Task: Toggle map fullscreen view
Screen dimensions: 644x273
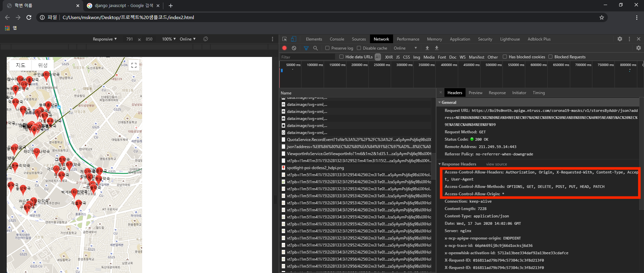Action: pyautogui.click(x=134, y=65)
